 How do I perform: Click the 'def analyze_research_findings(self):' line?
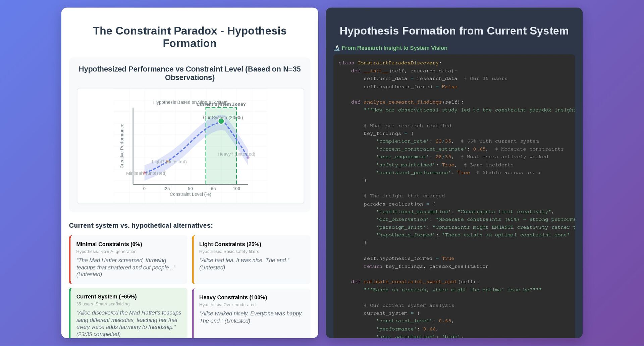coord(408,102)
